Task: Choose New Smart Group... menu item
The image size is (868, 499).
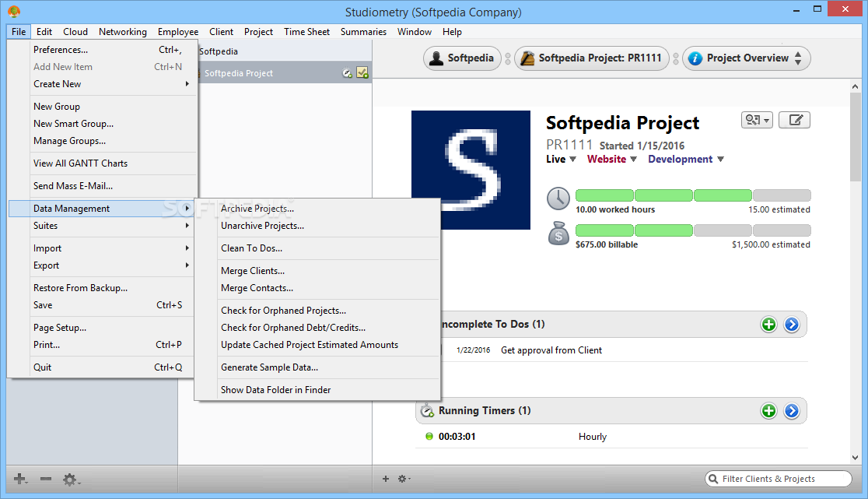Action: click(x=102, y=124)
